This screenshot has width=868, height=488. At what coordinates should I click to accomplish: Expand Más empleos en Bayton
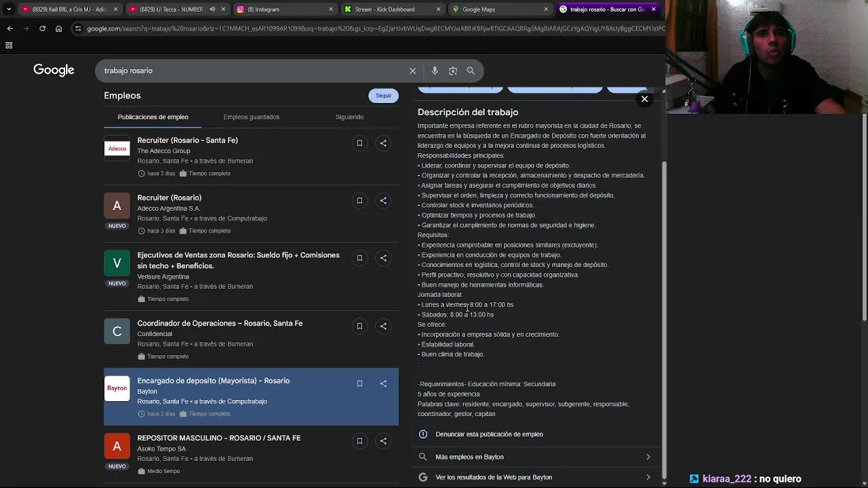[536, 457]
